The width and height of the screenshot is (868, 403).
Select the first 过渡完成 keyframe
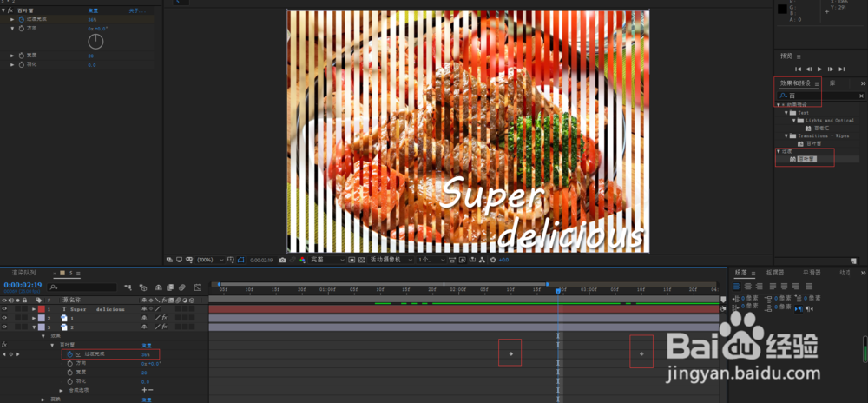point(511,353)
